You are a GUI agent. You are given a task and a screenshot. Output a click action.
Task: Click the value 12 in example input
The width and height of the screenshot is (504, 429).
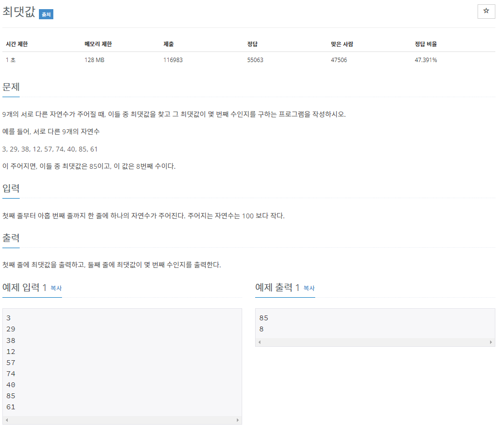[x=11, y=352]
